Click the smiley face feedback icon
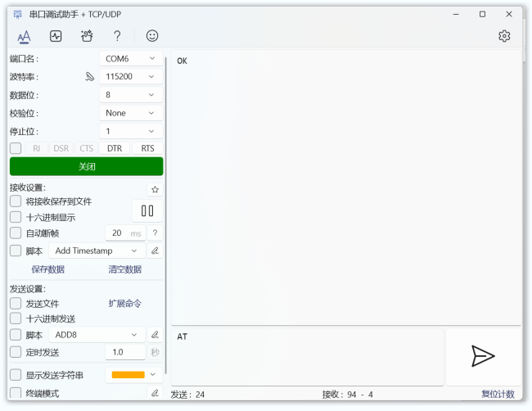 (x=152, y=36)
